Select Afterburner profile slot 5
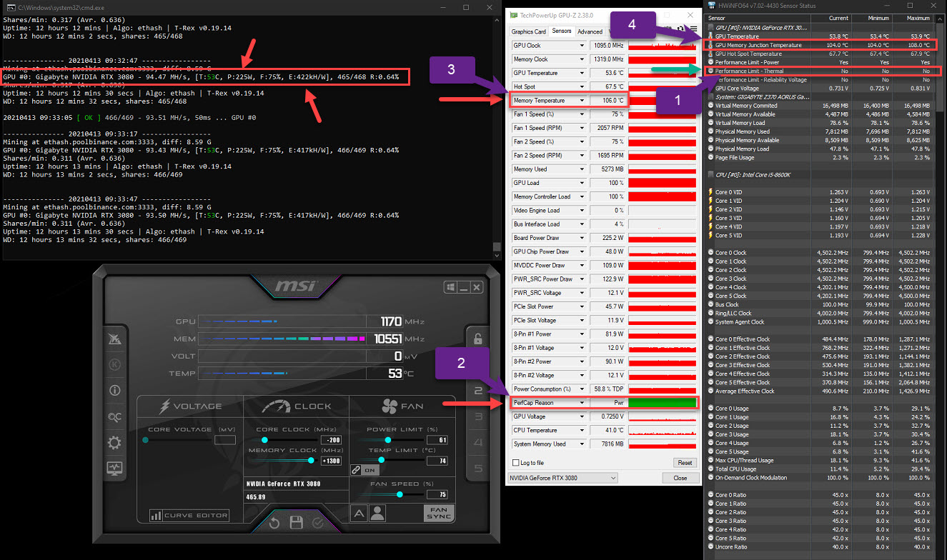Image resolution: width=947 pixels, height=560 pixels. click(x=478, y=469)
